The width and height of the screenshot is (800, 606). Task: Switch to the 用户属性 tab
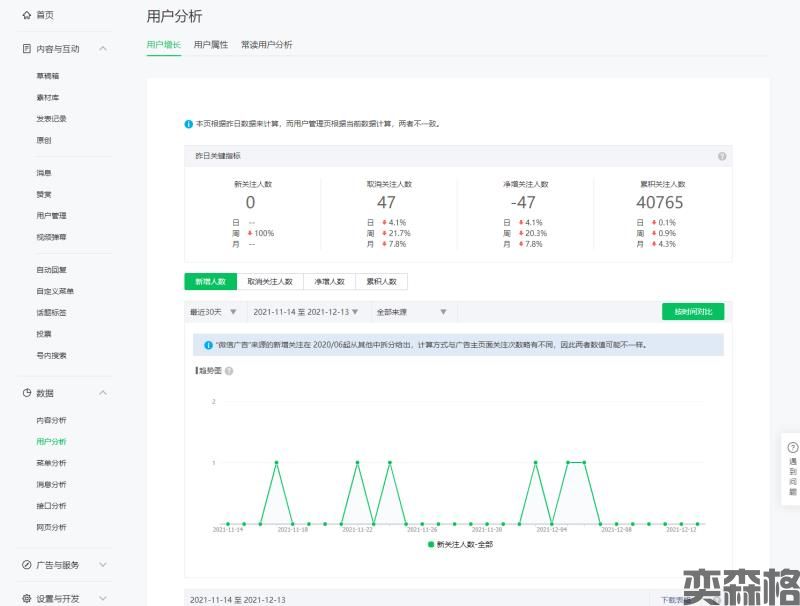[x=211, y=45]
